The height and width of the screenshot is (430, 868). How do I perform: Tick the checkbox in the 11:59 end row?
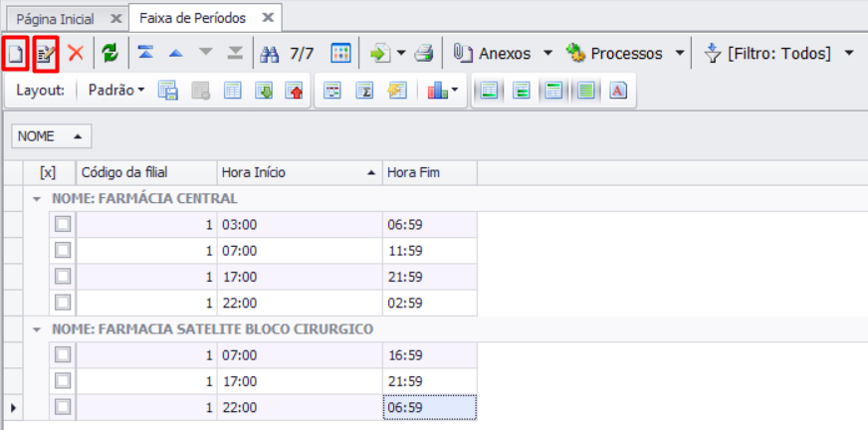(63, 251)
